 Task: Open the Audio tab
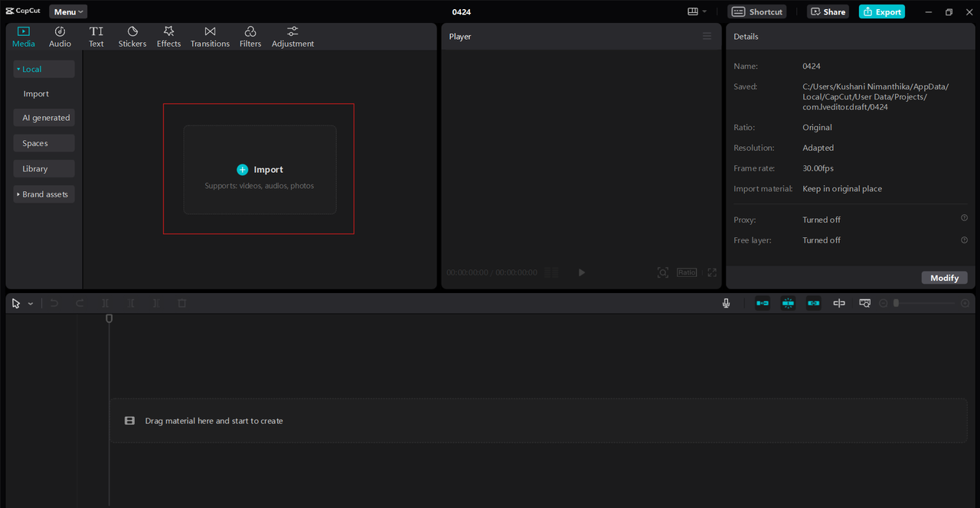click(x=60, y=37)
